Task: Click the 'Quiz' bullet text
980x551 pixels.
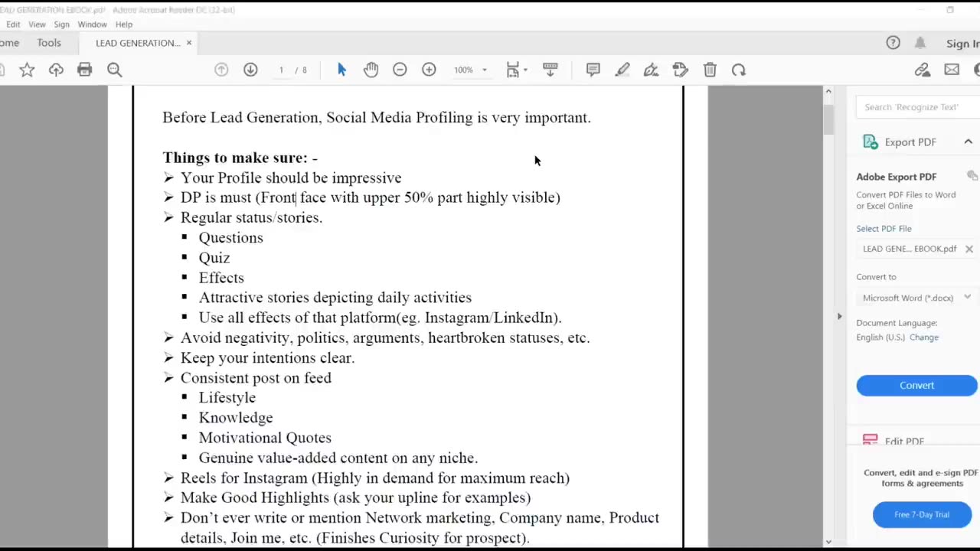Action: click(214, 258)
